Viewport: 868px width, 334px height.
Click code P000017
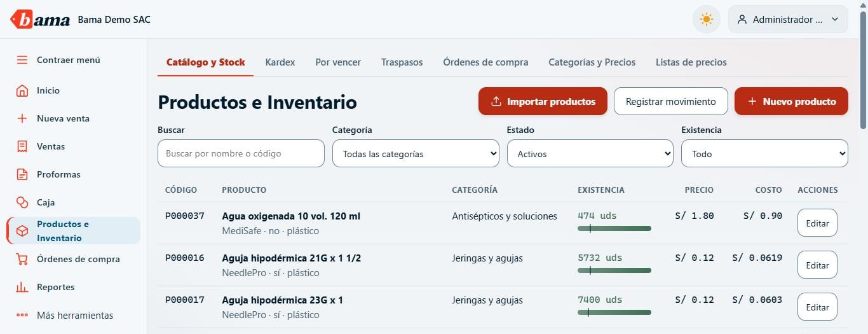point(185,300)
